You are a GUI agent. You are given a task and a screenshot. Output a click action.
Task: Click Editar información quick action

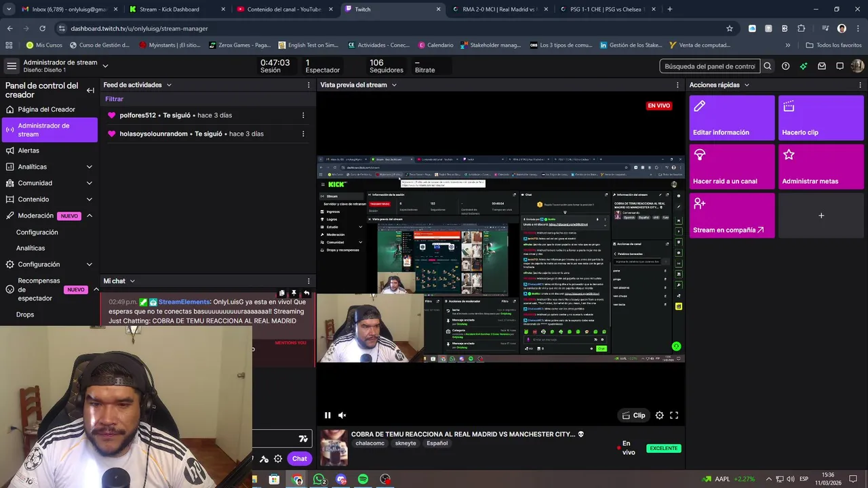[732, 118]
